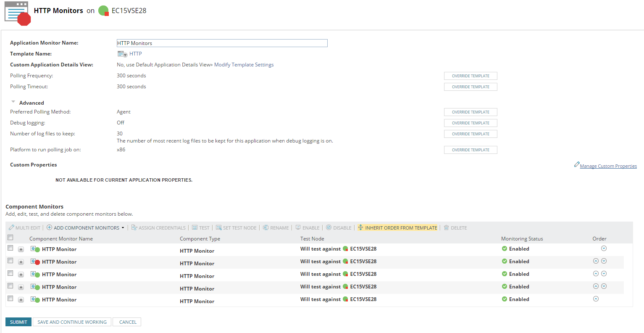Tick the select-all checkbox in table header
Viewport: 644px width, 333px height.
click(x=11, y=238)
